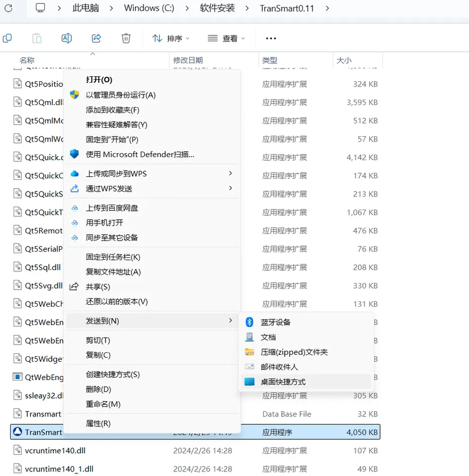The width and height of the screenshot is (469, 476).
Task: Choose 复制(C) in context menu
Action: pyautogui.click(x=152, y=355)
